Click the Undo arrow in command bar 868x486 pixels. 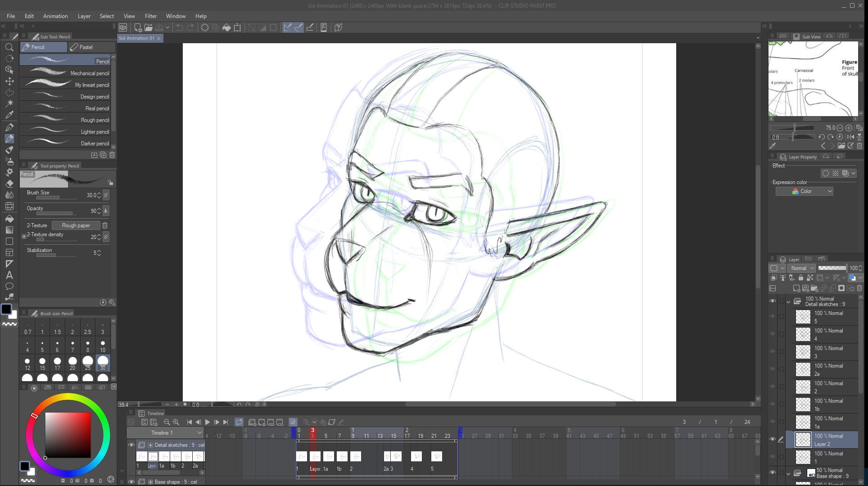coord(179,27)
